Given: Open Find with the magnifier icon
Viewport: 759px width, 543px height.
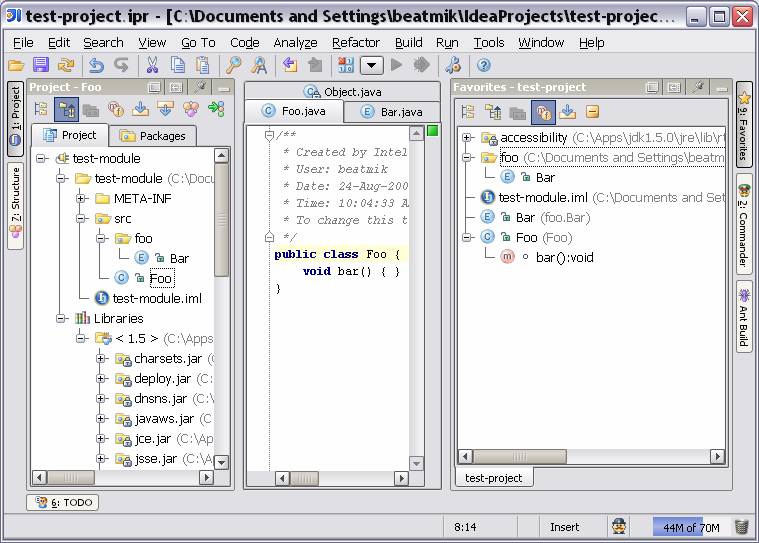Looking at the screenshot, I should click(x=233, y=65).
